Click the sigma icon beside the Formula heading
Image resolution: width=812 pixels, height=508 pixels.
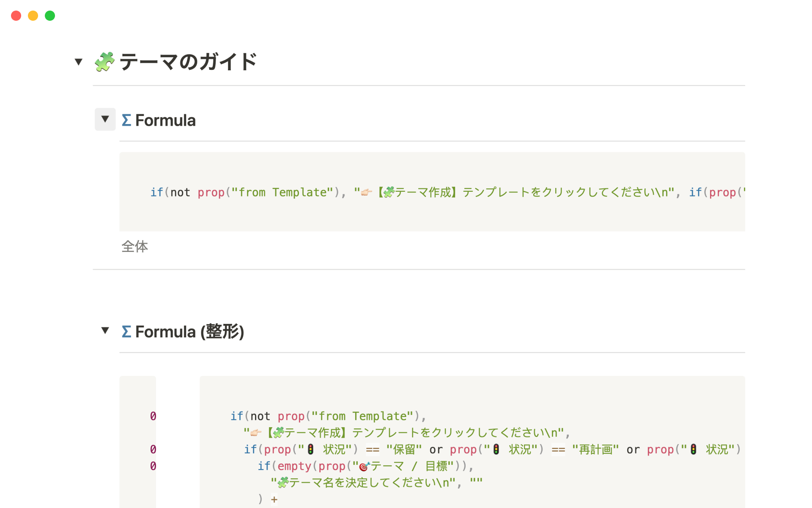coord(126,120)
